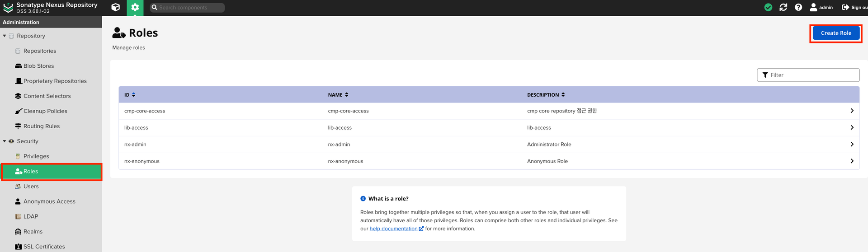
Task: Click the Sonatype Nexus logo icon
Action: tap(8, 8)
